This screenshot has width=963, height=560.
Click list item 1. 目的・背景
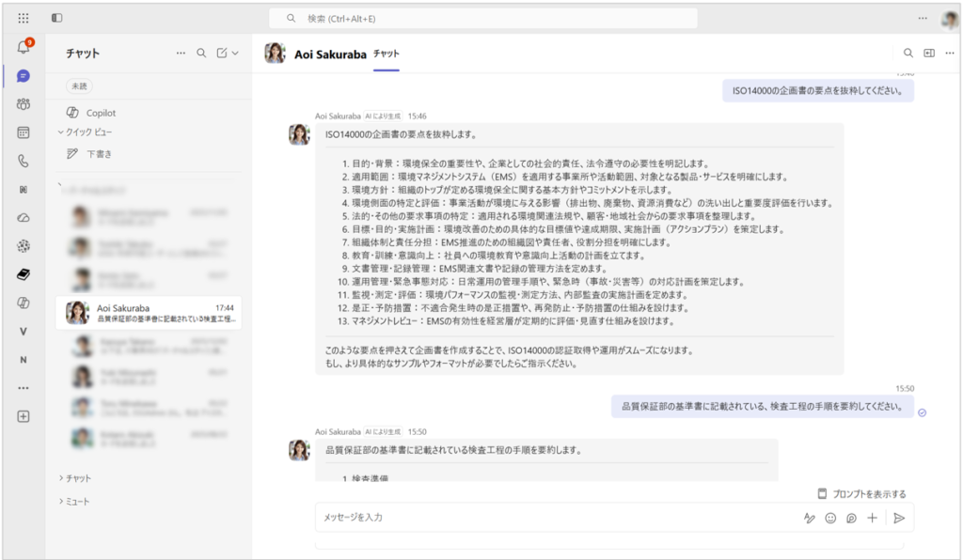(x=526, y=163)
